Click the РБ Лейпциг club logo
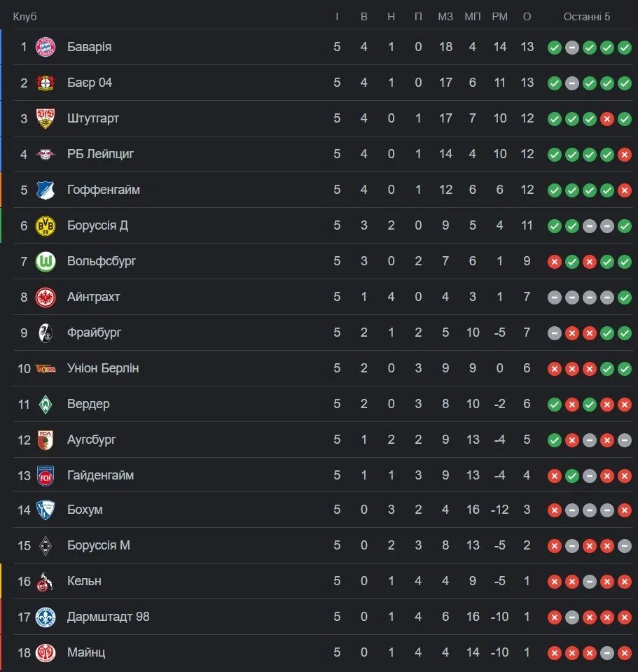 pyautogui.click(x=46, y=154)
